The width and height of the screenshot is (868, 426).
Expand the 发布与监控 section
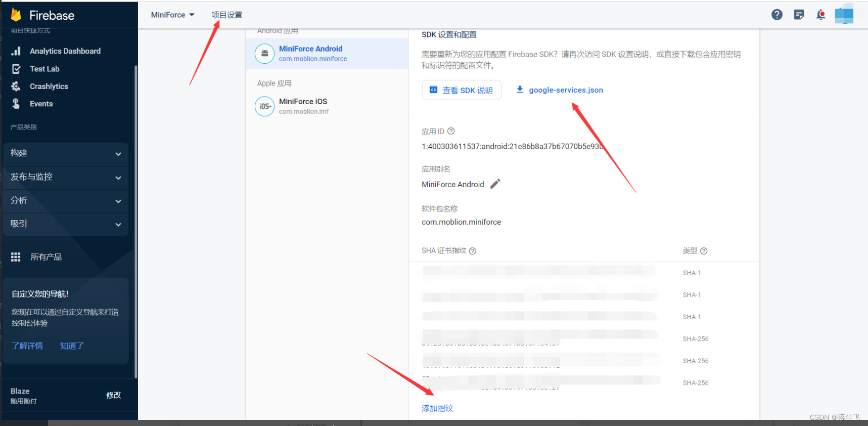click(65, 177)
